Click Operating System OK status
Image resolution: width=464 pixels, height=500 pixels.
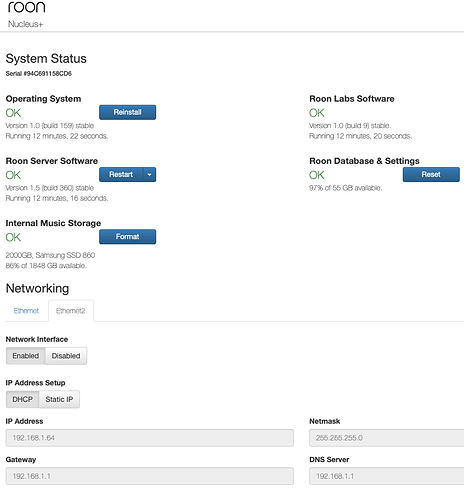point(13,113)
